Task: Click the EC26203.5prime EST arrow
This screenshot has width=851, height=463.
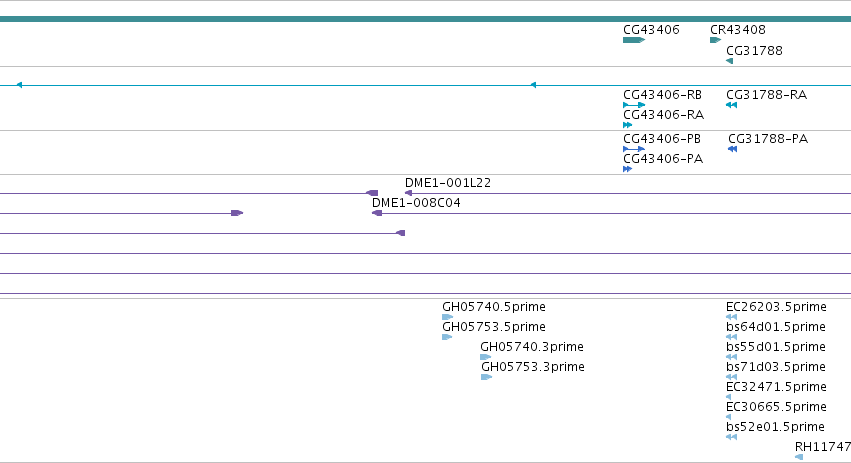Action: point(731,317)
